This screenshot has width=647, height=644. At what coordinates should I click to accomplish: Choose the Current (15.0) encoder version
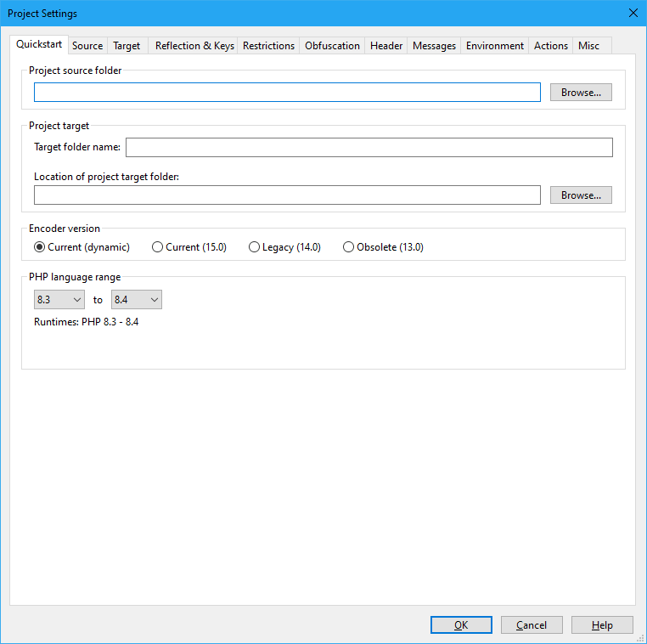pos(157,247)
